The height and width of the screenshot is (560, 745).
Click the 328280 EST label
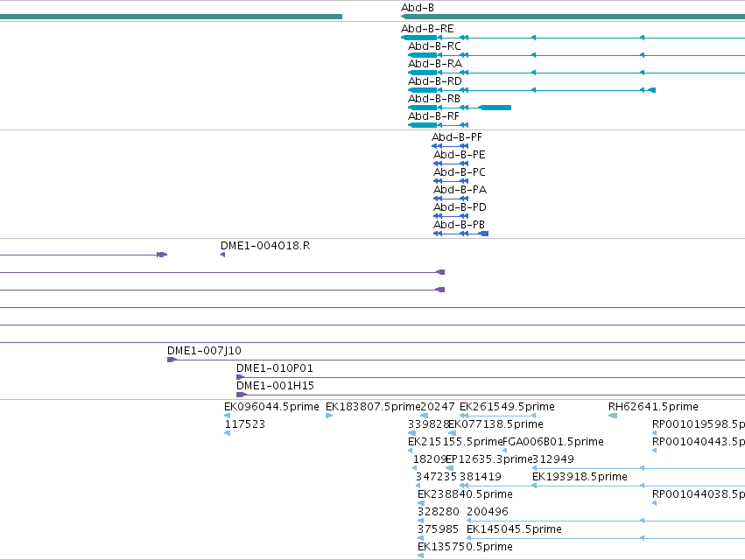coord(438,513)
